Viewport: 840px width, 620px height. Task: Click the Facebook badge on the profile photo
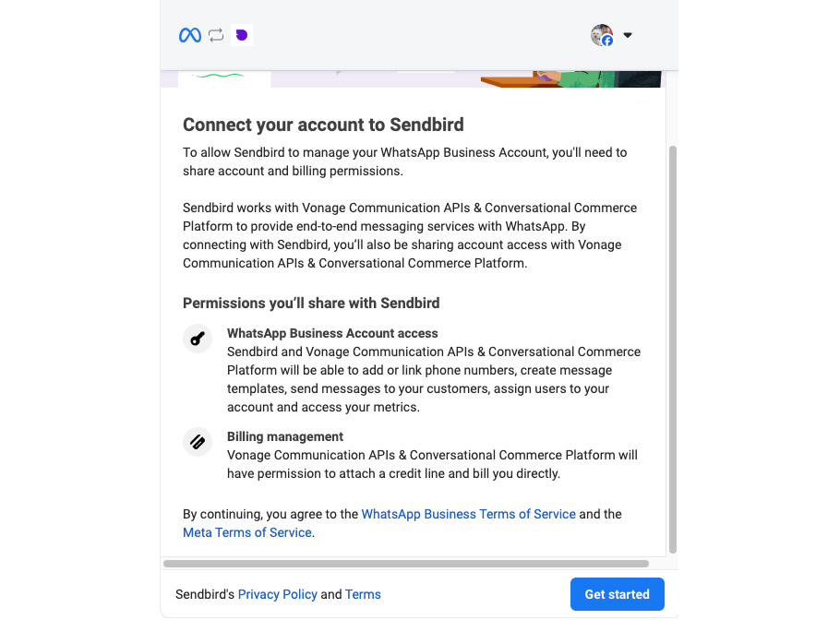tap(607, 41)
